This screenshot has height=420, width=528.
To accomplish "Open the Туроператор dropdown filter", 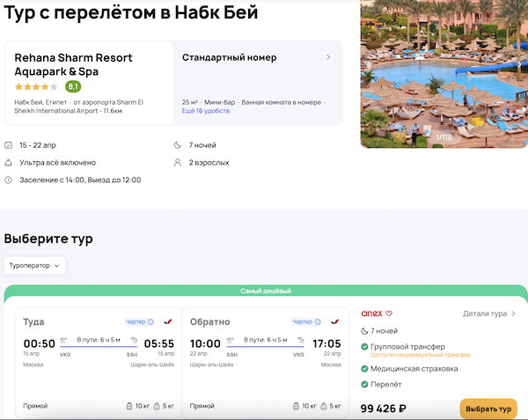I will [x=34, y=265].
